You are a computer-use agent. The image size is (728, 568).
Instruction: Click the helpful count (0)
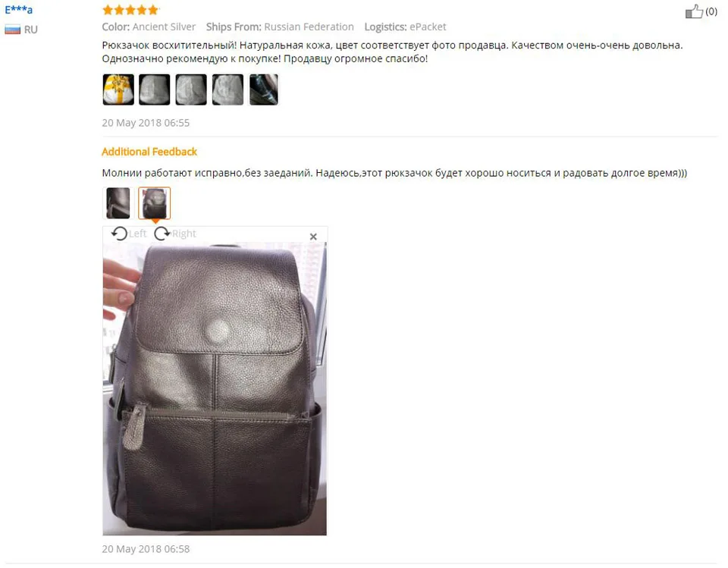click(711, 11)
